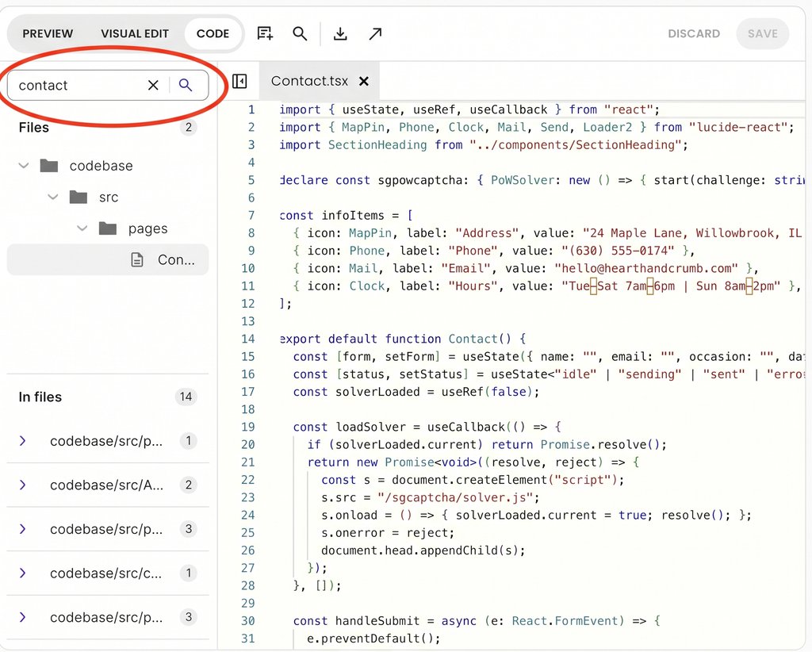Click line number 1 in gutter

251,109
